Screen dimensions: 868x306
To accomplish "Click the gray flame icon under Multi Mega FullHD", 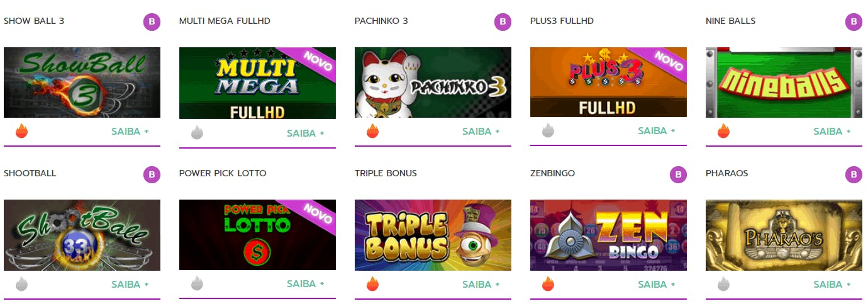I will click(197, 133).
